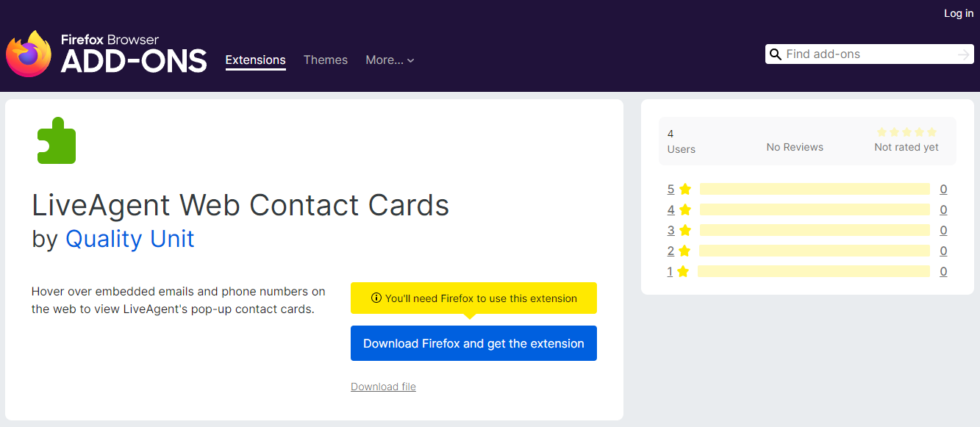Open the Quality Unit author link
The width and height of the screenshot is (980, 427).
(x=129, y=239)
